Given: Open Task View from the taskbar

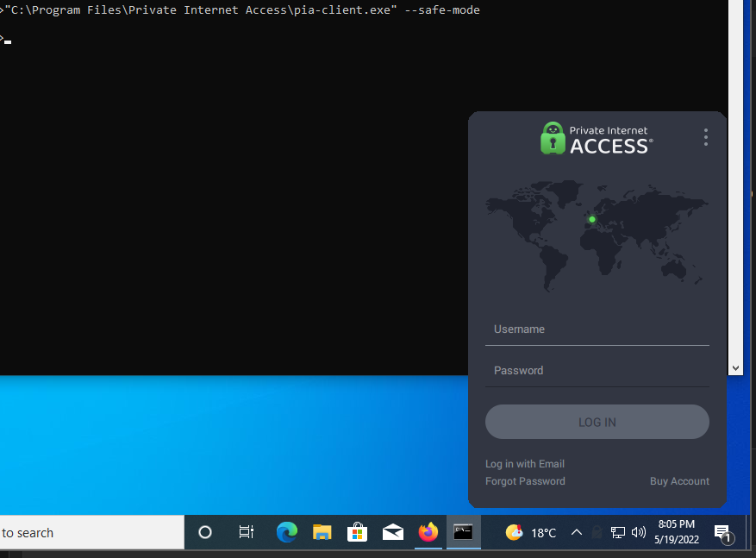Looking at the screenshot, I should point(246,532).
